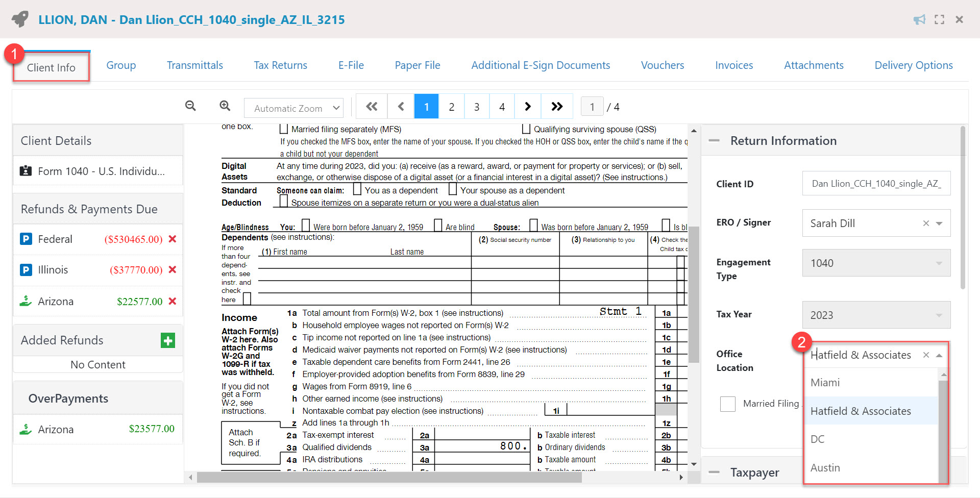980x498 pixels.
Task: Open the Transmittals tab
Action: (195, 65)
